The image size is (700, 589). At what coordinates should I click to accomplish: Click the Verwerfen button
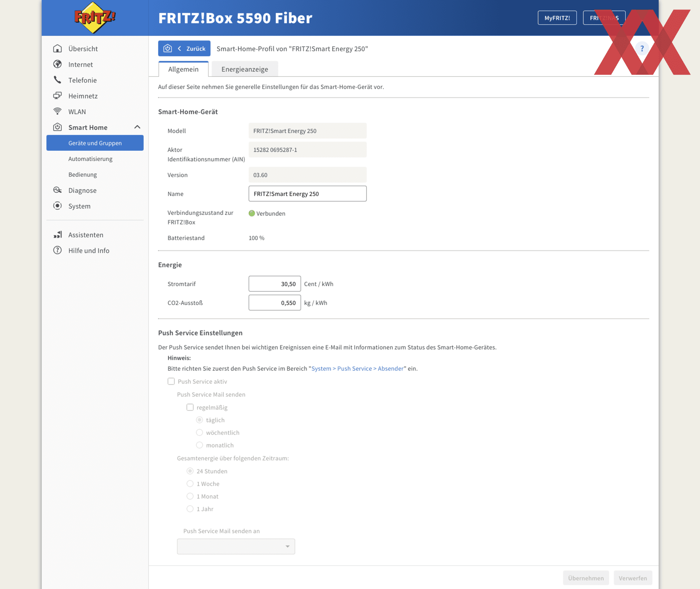[x=633, y=578]
